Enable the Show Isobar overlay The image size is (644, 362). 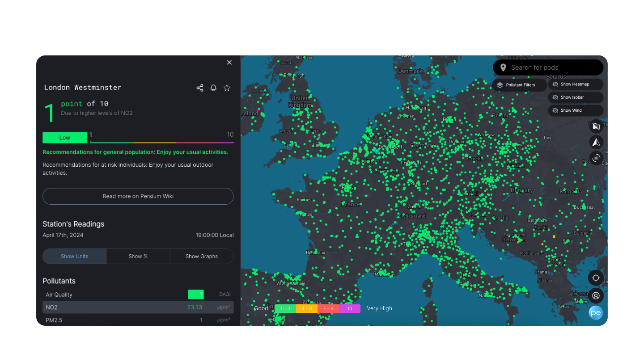click(575, 97)
